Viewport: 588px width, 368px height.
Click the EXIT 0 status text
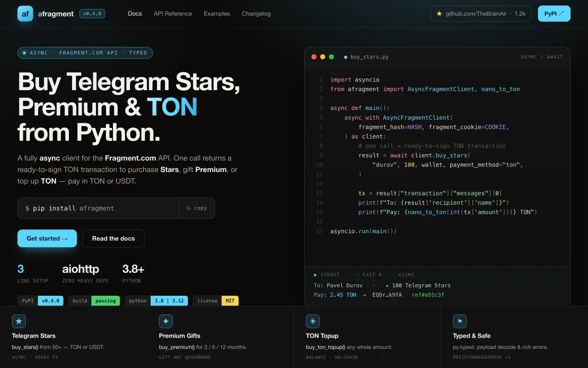point(369,275)
